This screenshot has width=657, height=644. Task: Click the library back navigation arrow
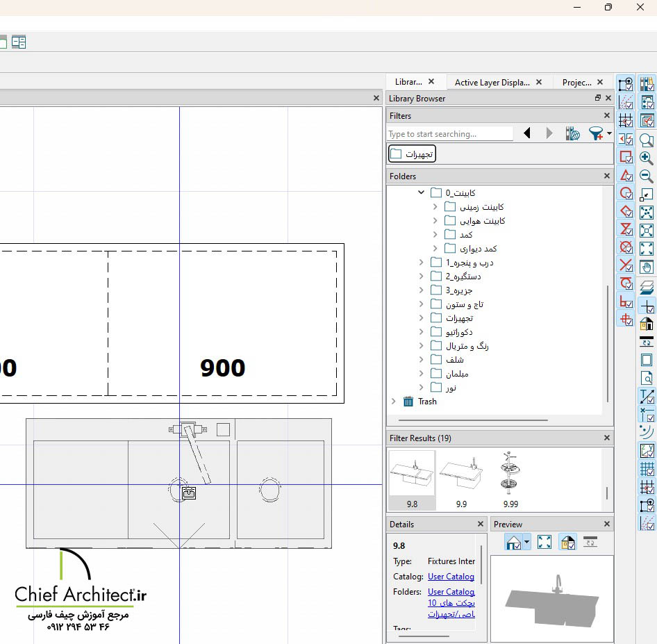[x=527, y=133]
